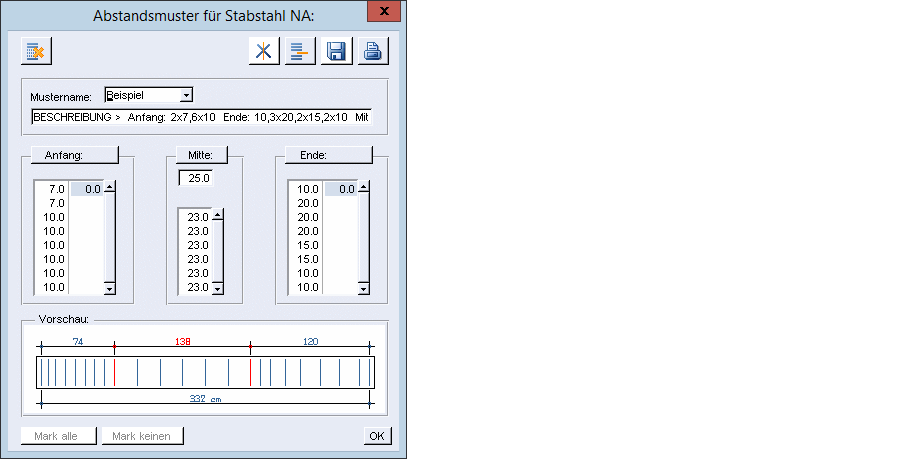The height and width of the screenshot is (459, 920).
Task: Select the 0.0 cell in Anfang list
Action: click(87, 189)
